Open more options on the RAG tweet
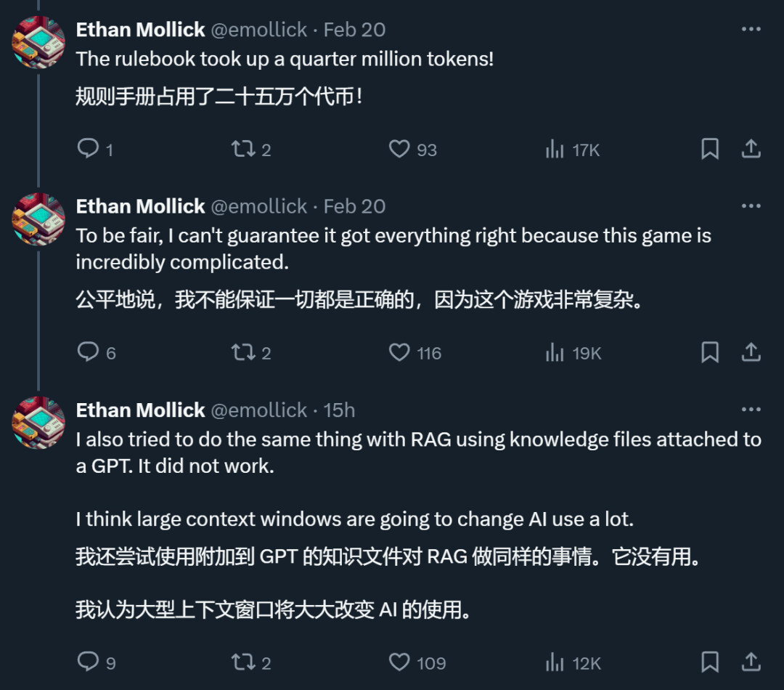Viewport: 784px width, 690px height. point(751,410)
